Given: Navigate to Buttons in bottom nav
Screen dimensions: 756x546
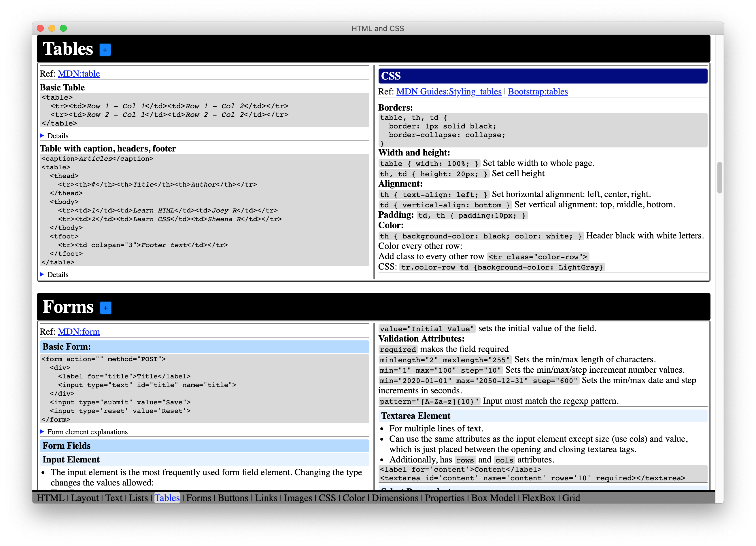Looking at the screenshot, I should coord(233,498).
